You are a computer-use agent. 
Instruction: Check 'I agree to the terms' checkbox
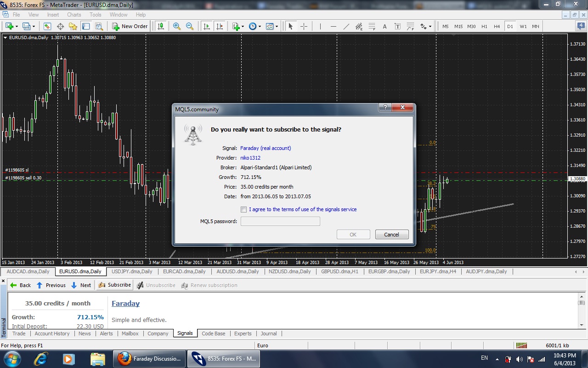point(243,209)
